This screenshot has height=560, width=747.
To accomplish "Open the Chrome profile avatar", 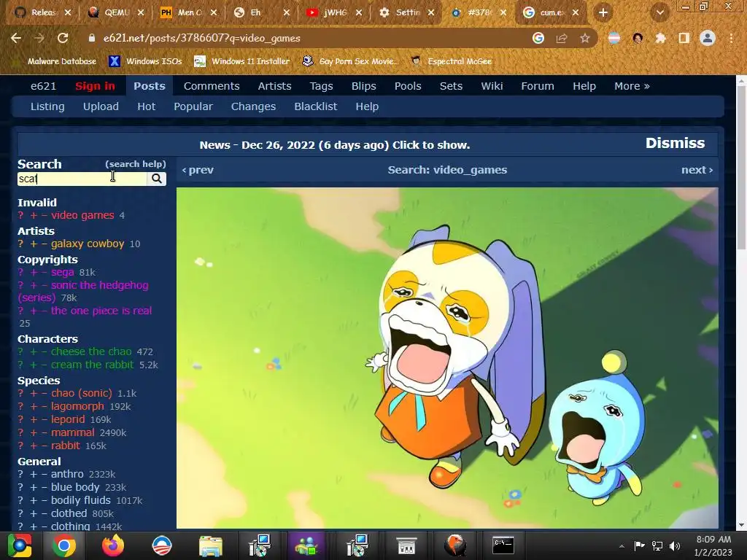I will pyautogui.click(x=708, y=38).
